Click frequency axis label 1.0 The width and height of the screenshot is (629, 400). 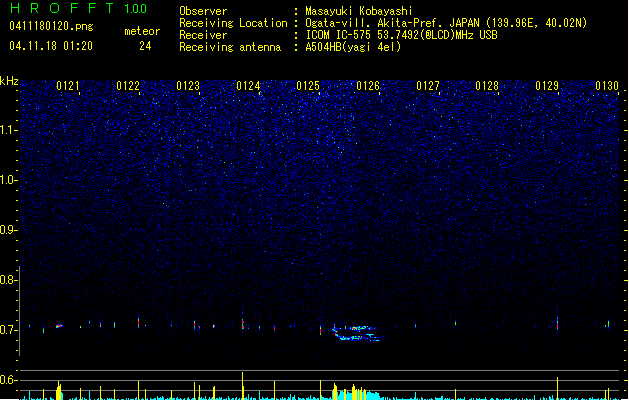tap(9, 180)
